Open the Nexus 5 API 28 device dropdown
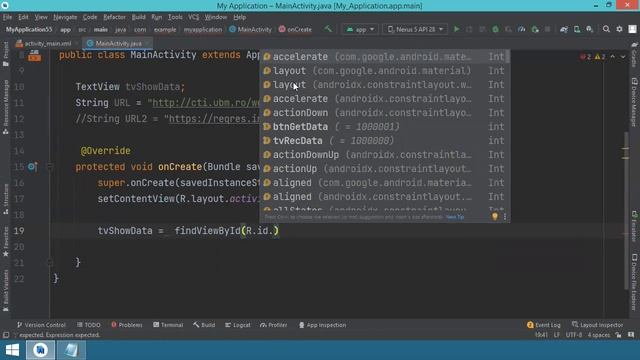 click(x=415, y=29)
